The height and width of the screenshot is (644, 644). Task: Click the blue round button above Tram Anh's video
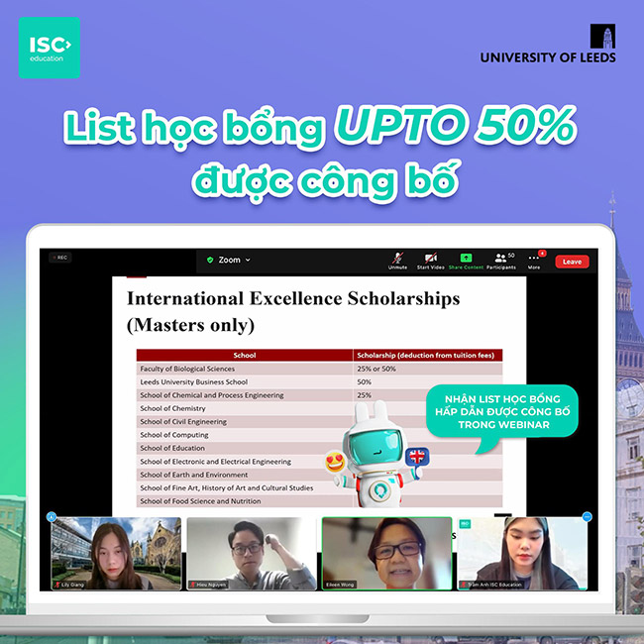[588, 516]
